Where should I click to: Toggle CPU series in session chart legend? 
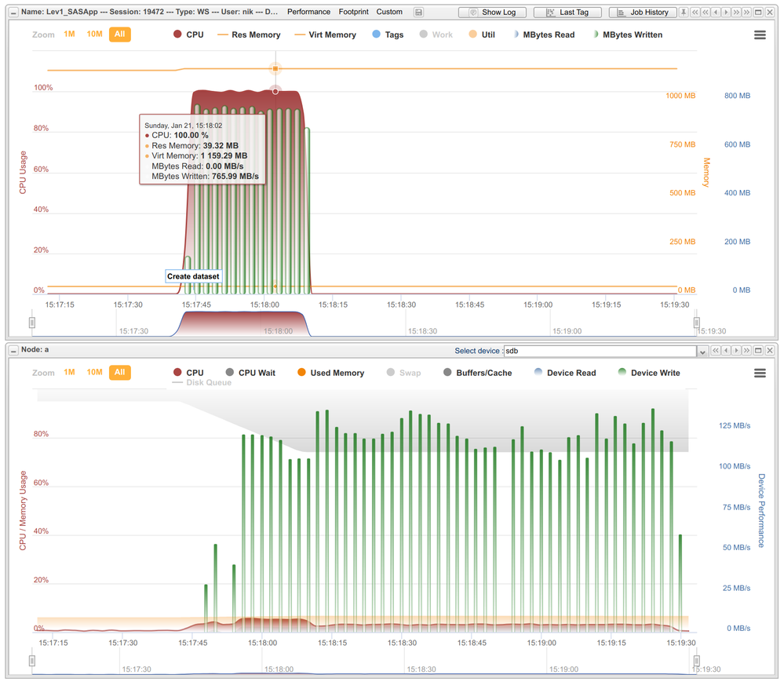pos(188,35)
